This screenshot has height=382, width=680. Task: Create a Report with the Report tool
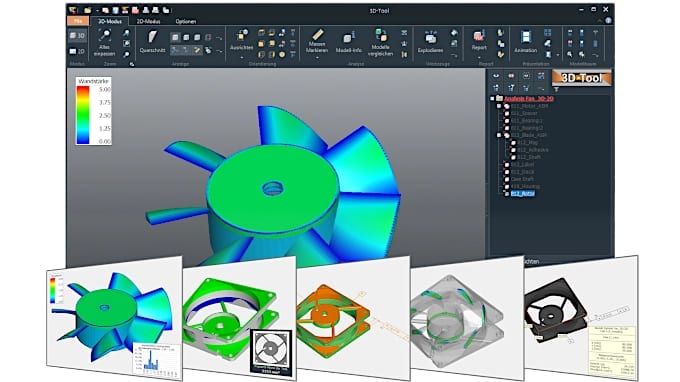click(479, 40)
